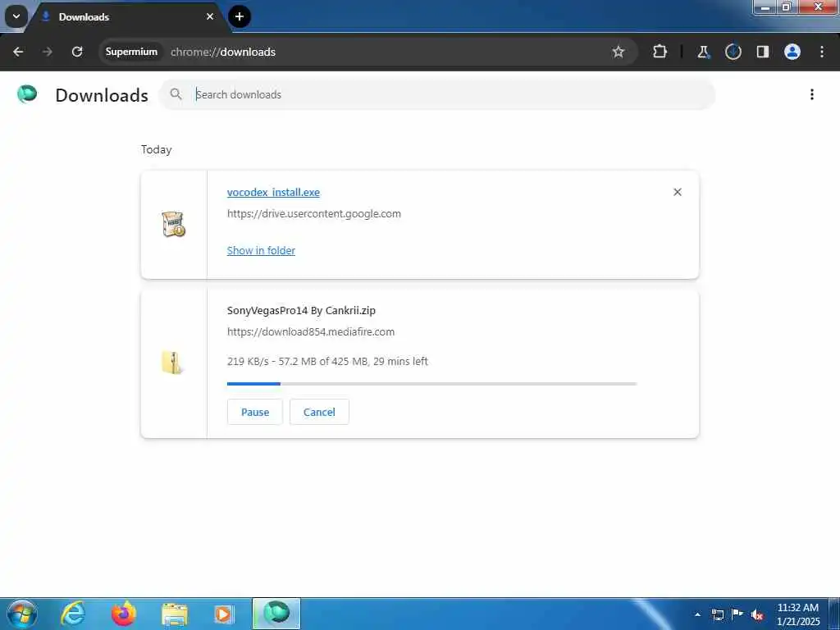Click the drive.usercontent.google.com source URL
Viewport: 840px width, 630px height.
pyautogui.click(x=314, y=214)
